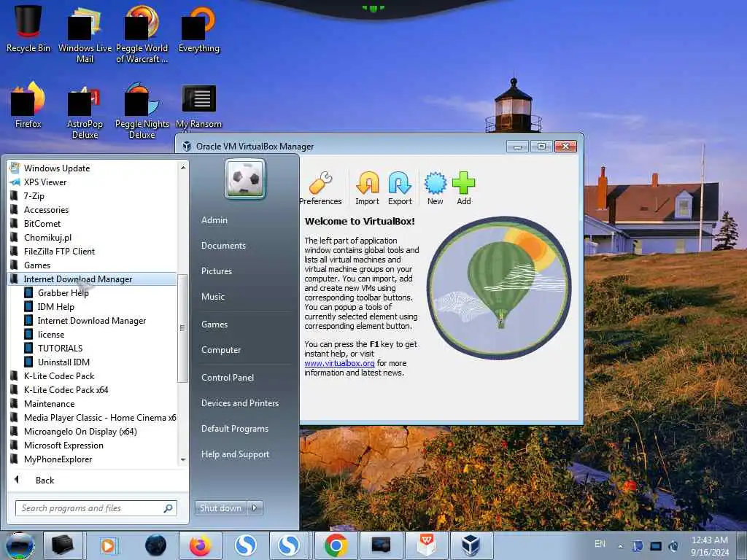Open Grabber Help
The image size is (747, 560).
tap(63, 293)
